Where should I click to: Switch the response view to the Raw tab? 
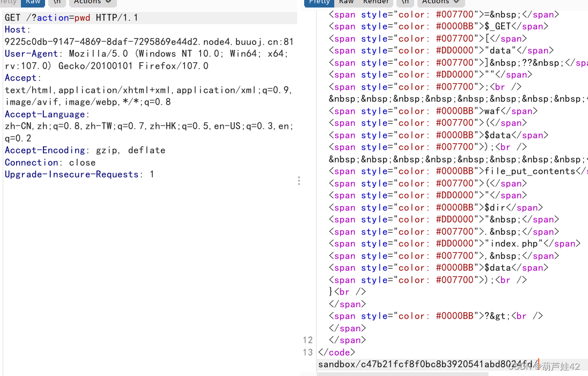tap(346, 2)
